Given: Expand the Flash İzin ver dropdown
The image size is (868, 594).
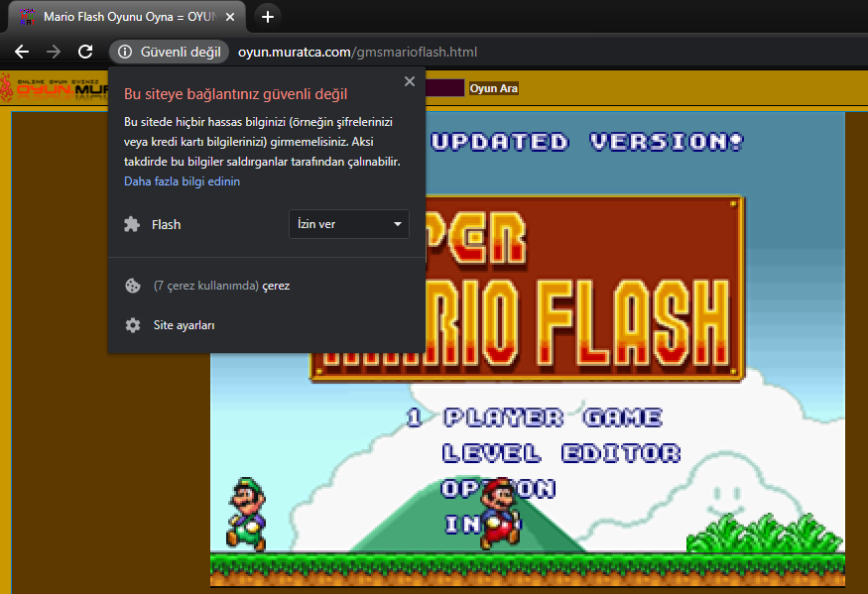Looking at the screenshot, I should click(348, 224).
